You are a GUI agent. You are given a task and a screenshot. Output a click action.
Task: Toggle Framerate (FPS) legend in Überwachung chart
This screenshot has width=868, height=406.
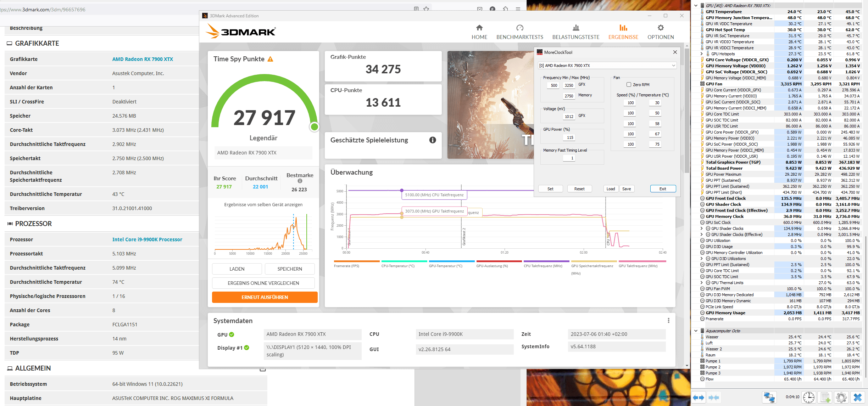(x=356, y=264)
